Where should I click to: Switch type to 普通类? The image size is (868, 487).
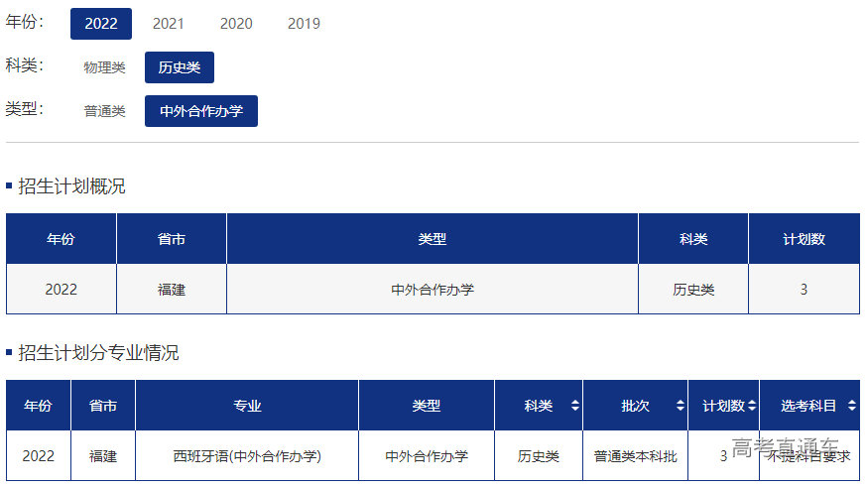[x=104, y=111]
